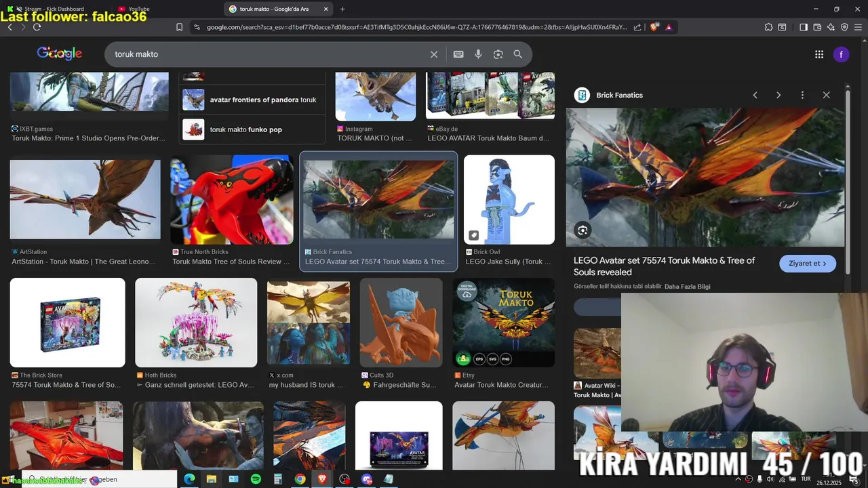This screenshot has width=868, height=488.
Task: Select toruk makto funko pop suggestion
Action: pos(252,129)
